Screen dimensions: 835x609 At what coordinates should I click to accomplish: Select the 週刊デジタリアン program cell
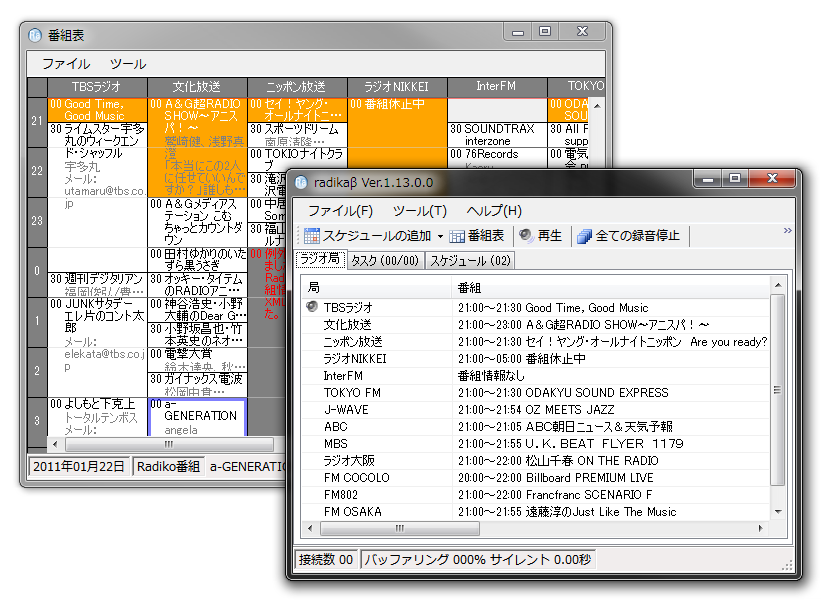(97, 285)
